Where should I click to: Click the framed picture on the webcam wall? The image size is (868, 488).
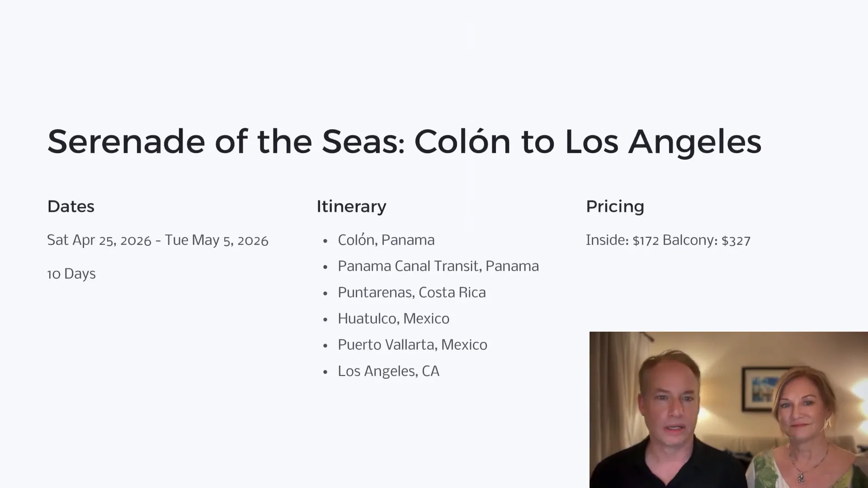point(762,389)
